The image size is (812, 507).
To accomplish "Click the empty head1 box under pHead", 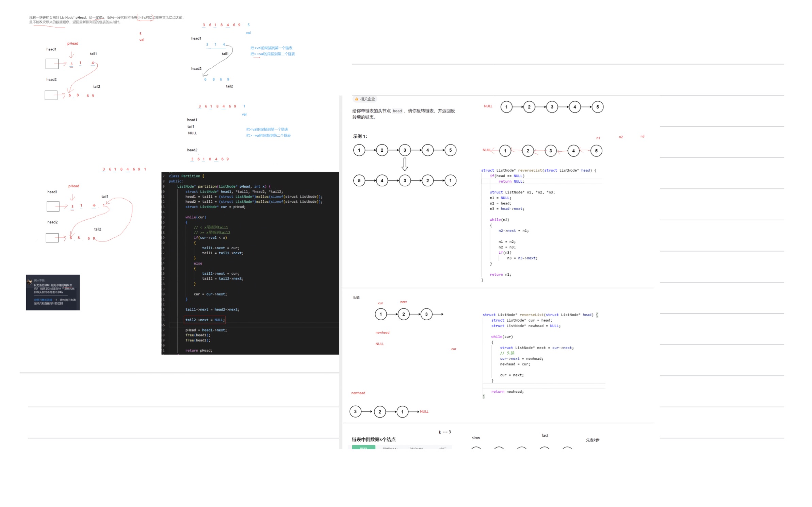I will coord(52,64).
